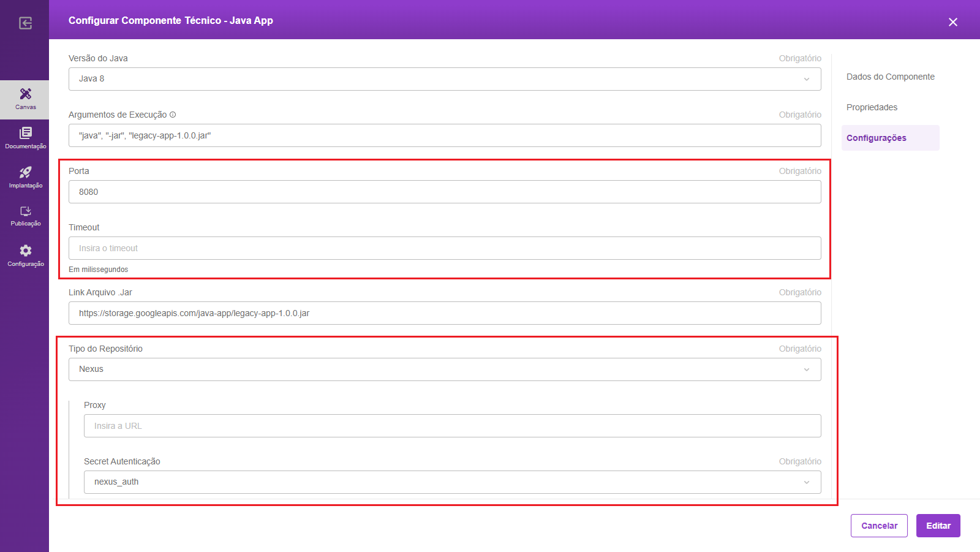Focus the Timeout input field
This screenshot has height=552, width=980.
click(x=445, y=248)
